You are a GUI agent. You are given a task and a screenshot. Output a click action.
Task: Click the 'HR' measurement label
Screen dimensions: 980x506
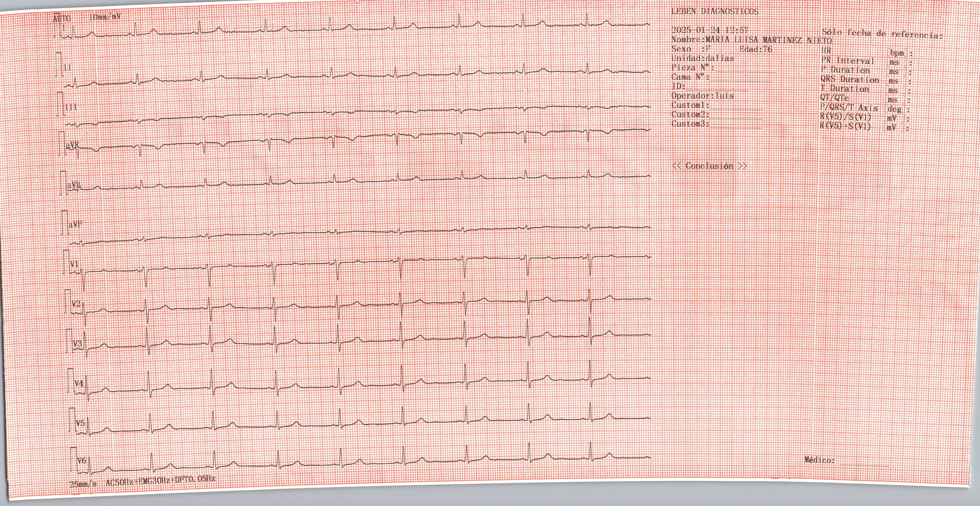coord(826,50)
